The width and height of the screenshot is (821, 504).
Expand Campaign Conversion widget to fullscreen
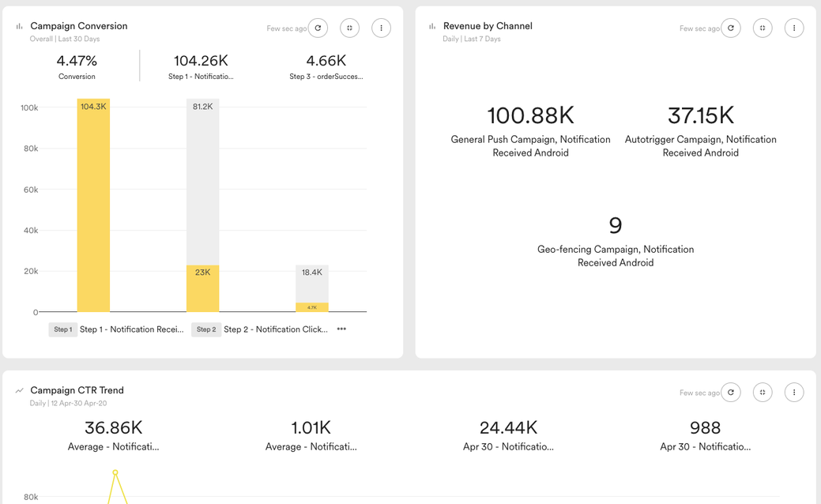pyautogui.click(x=350, y=28)
